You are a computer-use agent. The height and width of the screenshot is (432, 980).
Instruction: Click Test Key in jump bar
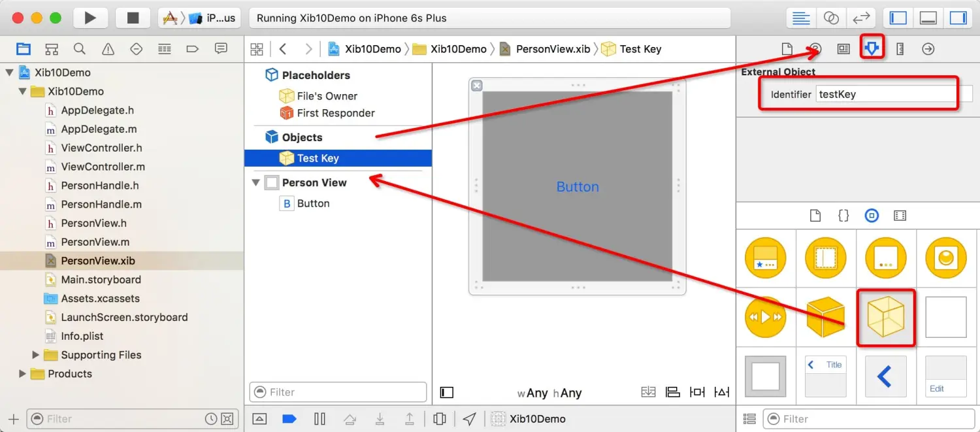pos(631,49)
